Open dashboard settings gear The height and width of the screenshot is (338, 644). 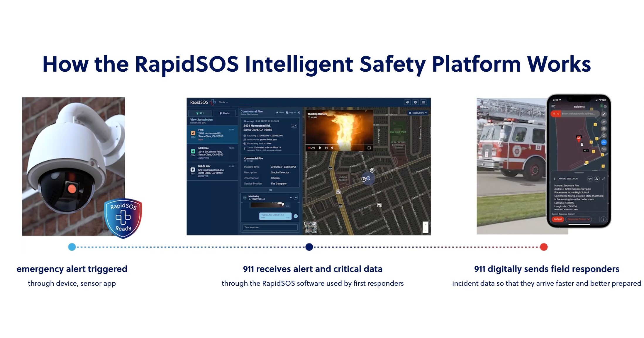(x=416, y=102)
